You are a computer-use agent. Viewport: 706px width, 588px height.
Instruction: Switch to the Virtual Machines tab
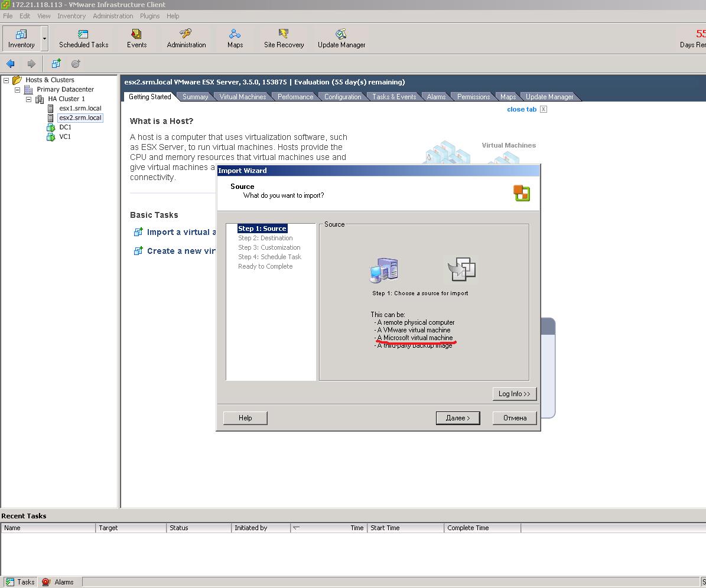click(243, 97)
